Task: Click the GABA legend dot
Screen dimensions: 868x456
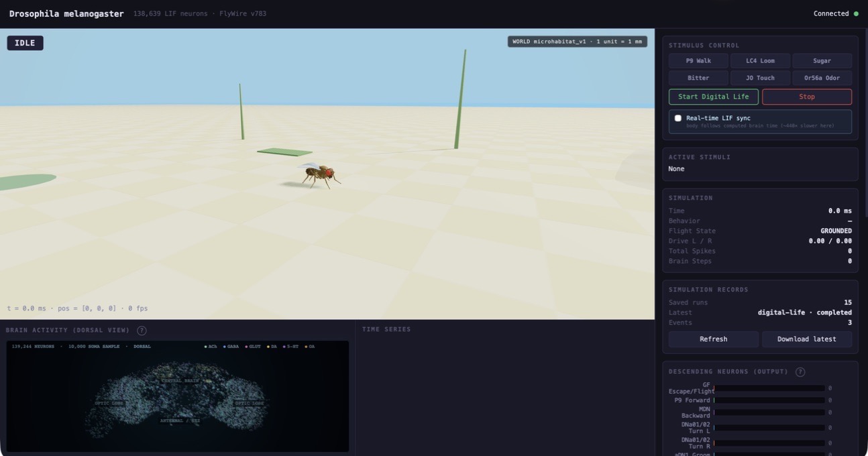Action: point(225,347)
